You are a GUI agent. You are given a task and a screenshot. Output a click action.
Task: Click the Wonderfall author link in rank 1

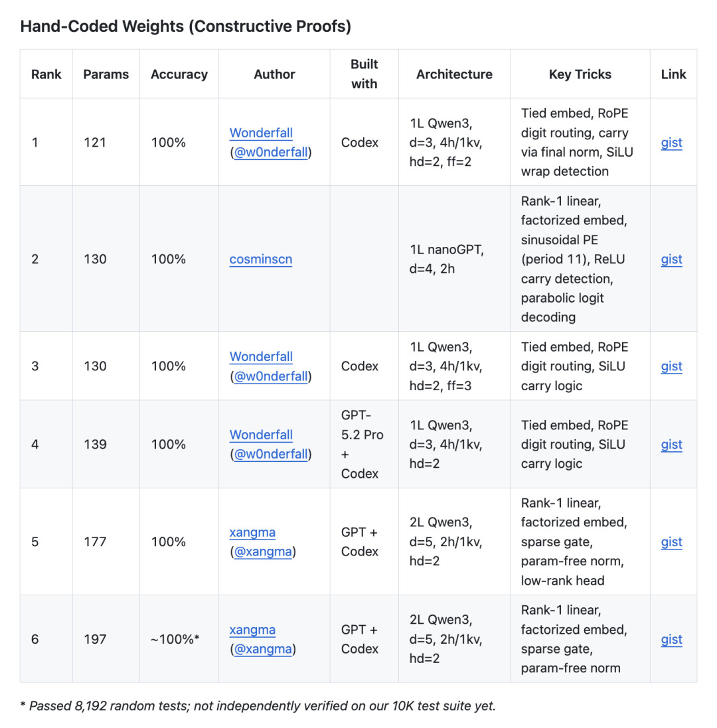261,133
